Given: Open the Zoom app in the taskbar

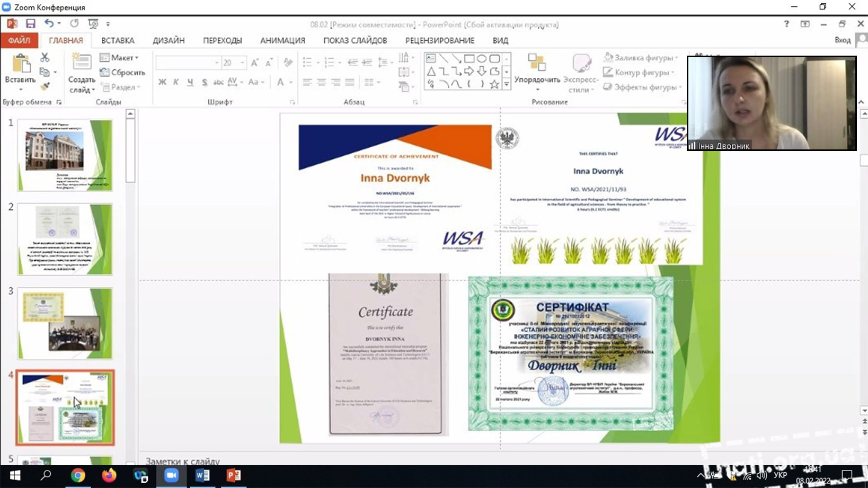Looking at the screenshot, I should [171, 475].
